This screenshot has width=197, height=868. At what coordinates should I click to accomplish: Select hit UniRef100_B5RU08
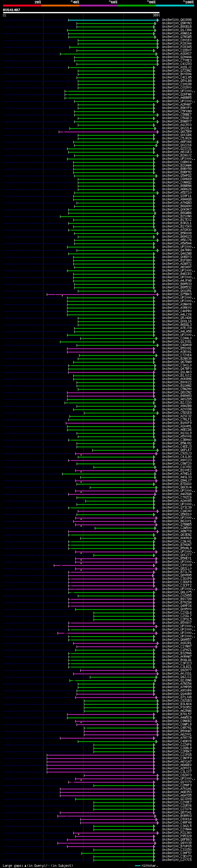pos(177,233)
